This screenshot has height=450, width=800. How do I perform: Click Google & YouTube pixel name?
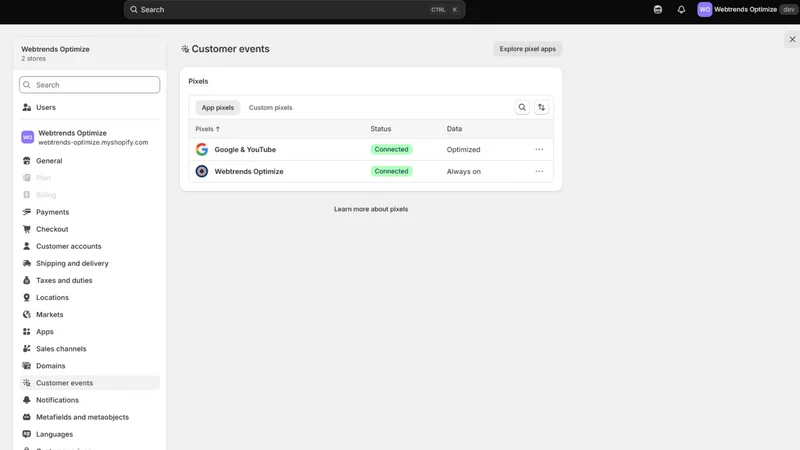click(x=245, y=149)
